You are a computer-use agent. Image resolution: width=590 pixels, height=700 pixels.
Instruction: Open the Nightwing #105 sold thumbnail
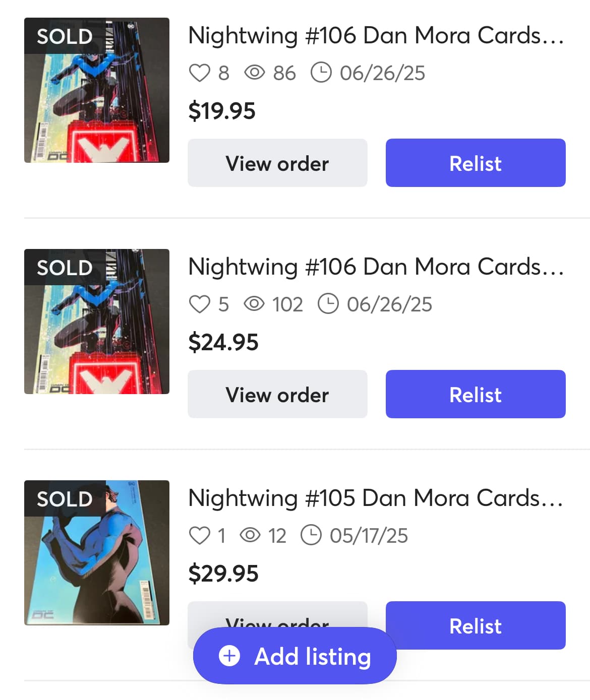[x=97, y=553]
